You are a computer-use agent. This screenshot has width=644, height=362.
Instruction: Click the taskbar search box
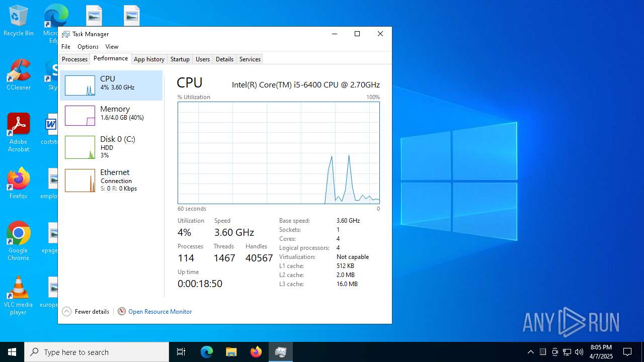pyautogui.click(x=97, y=352)
